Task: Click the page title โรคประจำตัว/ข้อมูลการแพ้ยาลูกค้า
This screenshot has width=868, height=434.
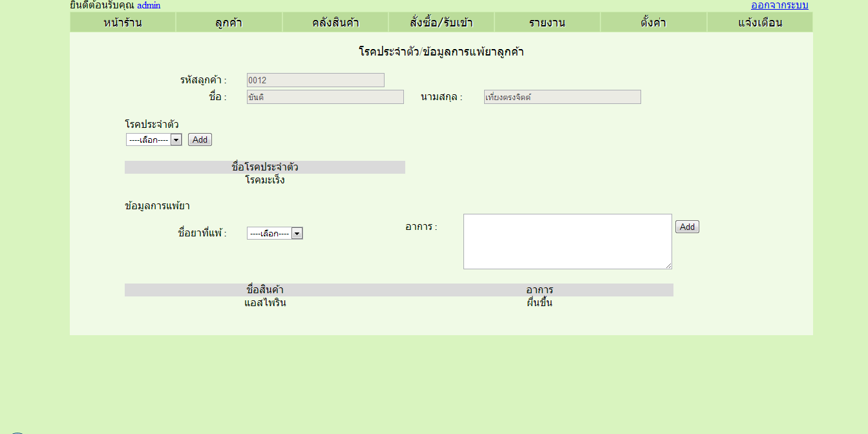Action: pyautogui.click(x=441, y=52)
